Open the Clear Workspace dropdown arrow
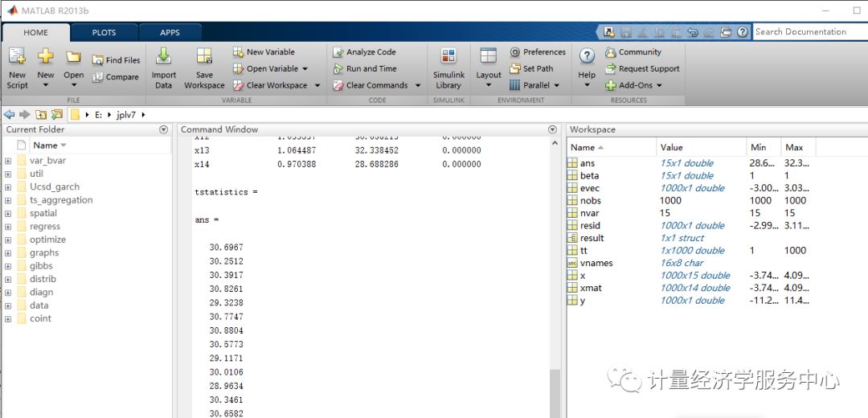The height and width of the screenshot is (418, 868). click(x=317, y=85)
